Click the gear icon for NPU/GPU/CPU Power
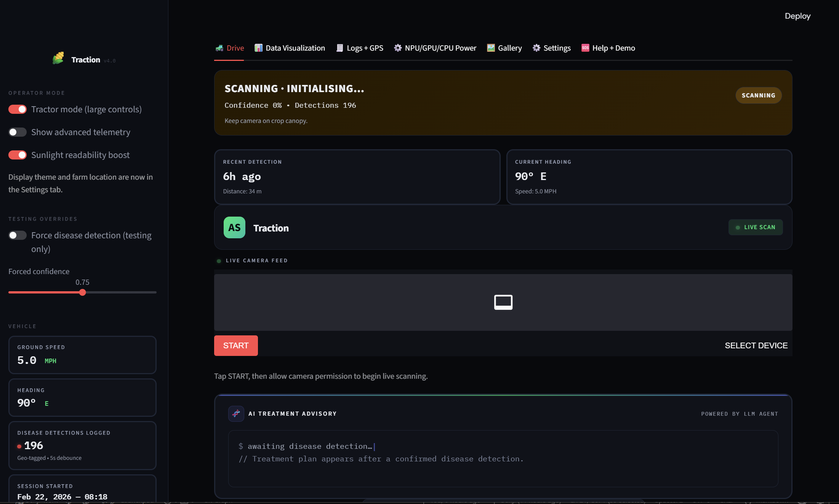This screenshot has height=504, width=839. 398,48
